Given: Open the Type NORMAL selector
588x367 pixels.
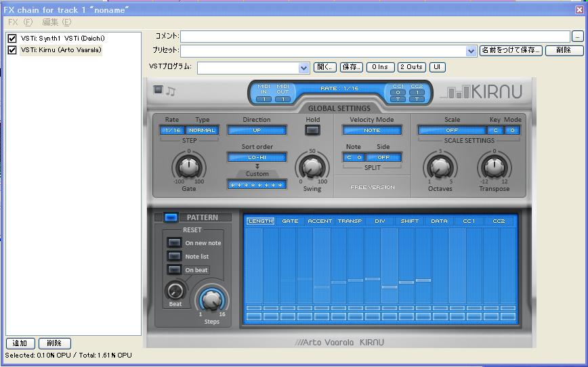Looking at the screenshot, I should (202, 130).
